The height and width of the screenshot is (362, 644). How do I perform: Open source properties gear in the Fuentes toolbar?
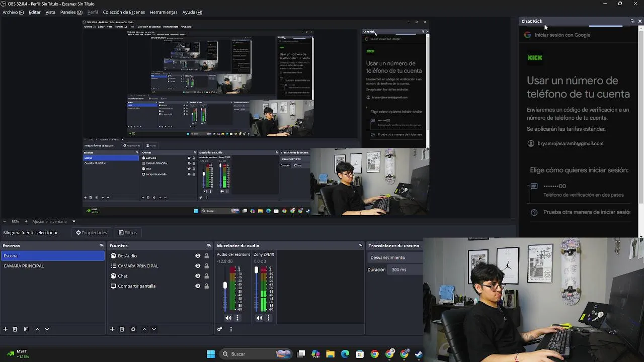coord(133,329)
